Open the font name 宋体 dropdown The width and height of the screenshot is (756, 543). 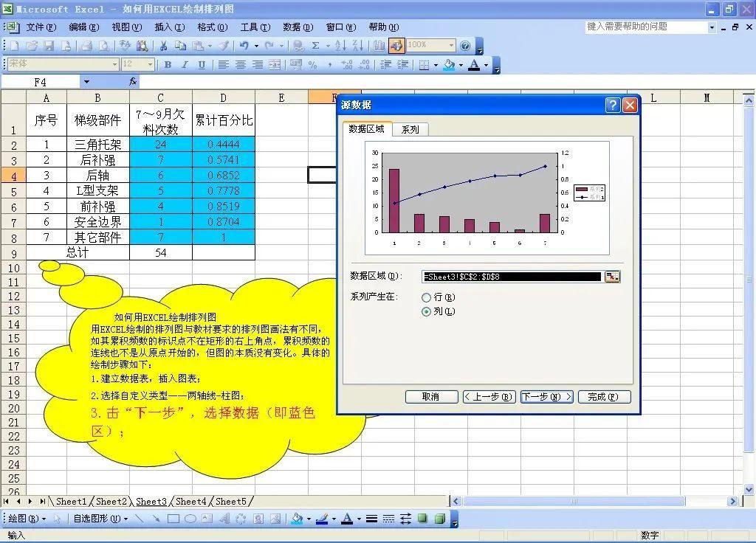click(x=114, y=64)
